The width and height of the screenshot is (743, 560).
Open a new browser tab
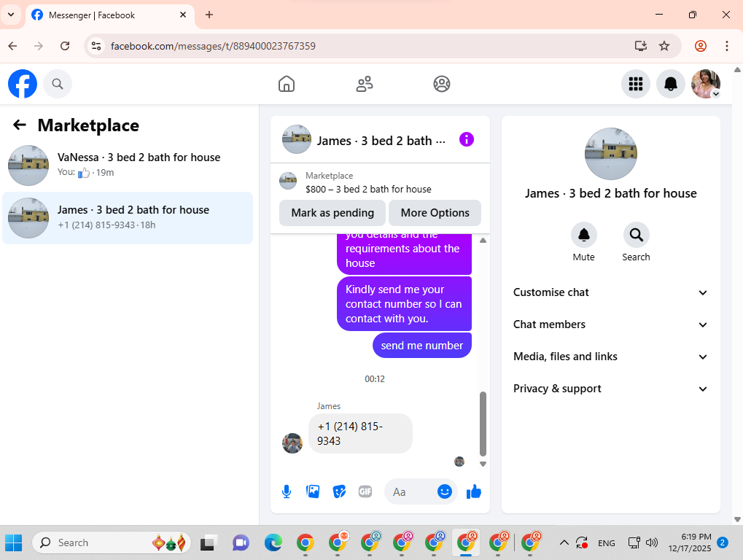click(x=209, y=15)
